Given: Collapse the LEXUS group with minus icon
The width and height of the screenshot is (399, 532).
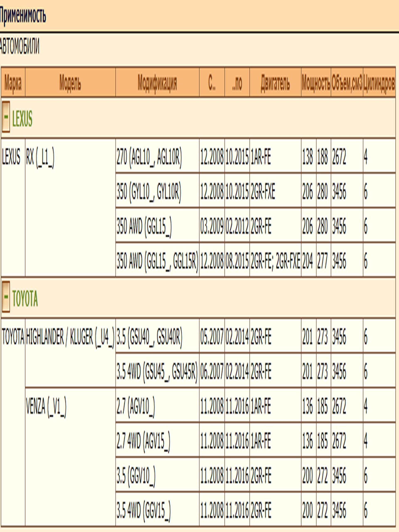Looking at the screenshot, I should pos(6,117).
